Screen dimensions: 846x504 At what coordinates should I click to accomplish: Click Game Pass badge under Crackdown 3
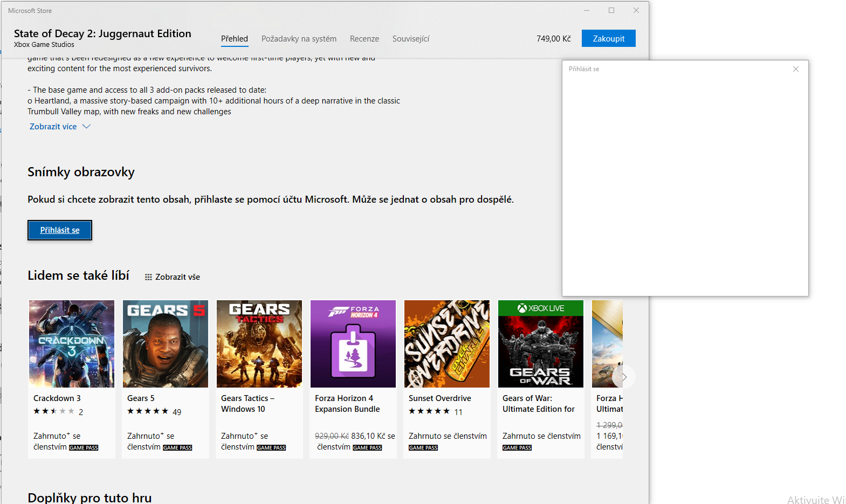click(84, 448)
